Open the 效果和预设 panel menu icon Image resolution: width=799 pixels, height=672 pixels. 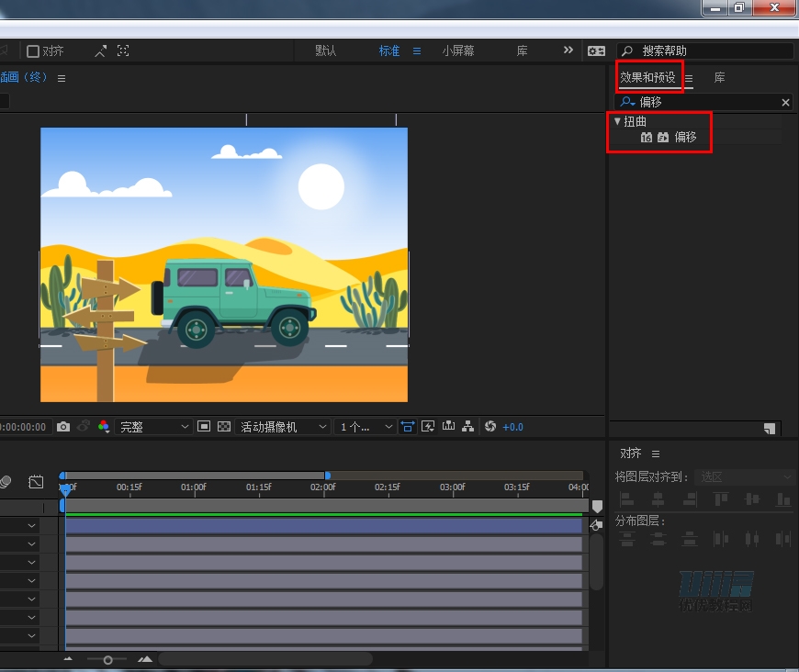[689, 78]
